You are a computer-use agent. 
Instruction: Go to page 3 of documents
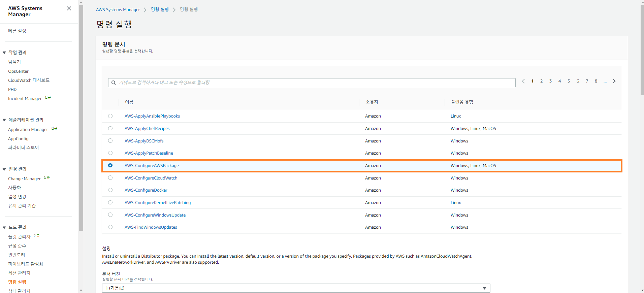pyautogui.click(x=551, y=81)
